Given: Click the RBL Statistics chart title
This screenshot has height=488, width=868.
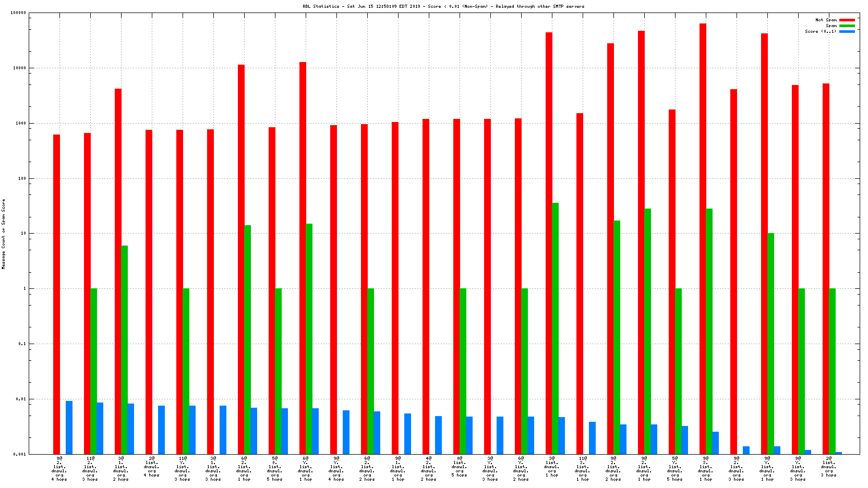Looking at the screenshot, I should pos(443,6).
